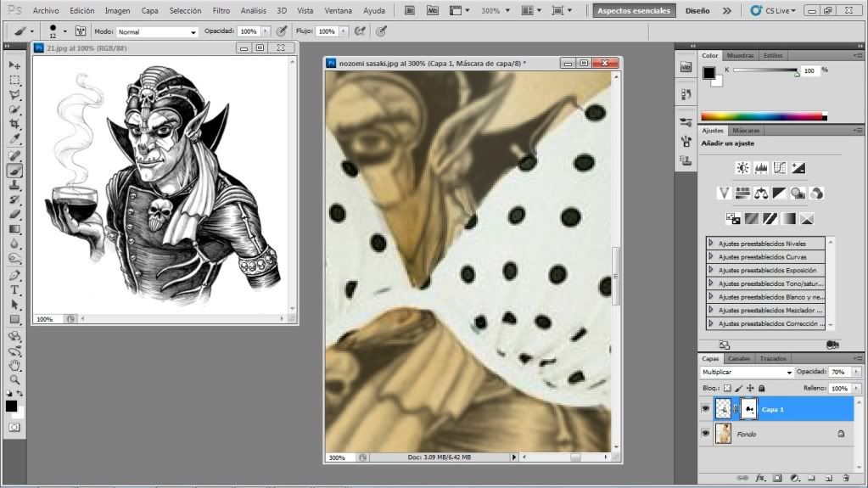Expand Ajustes preestablecidos Curvas
This screenshot has height=488, width=868.
pos(711,256)
